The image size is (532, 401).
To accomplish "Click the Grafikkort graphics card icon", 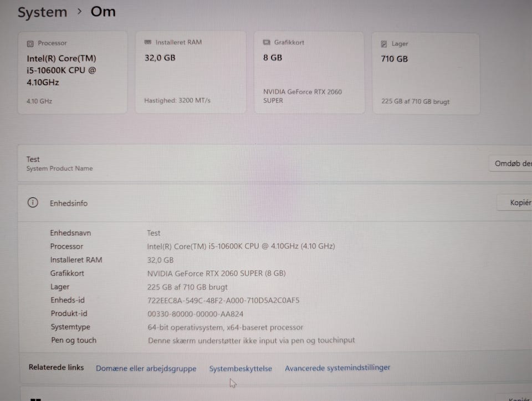I will click(x=267, y=43).
